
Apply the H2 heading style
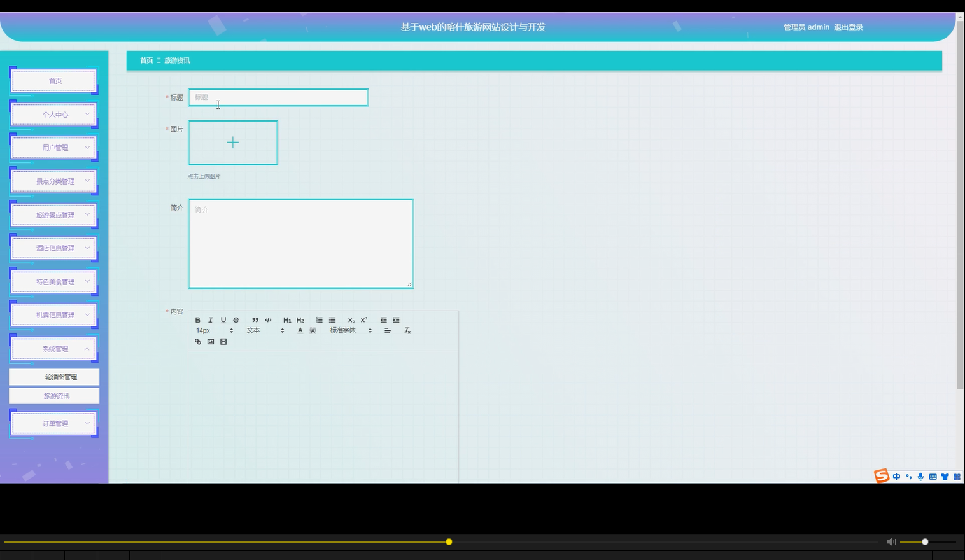tap(300, 320)
